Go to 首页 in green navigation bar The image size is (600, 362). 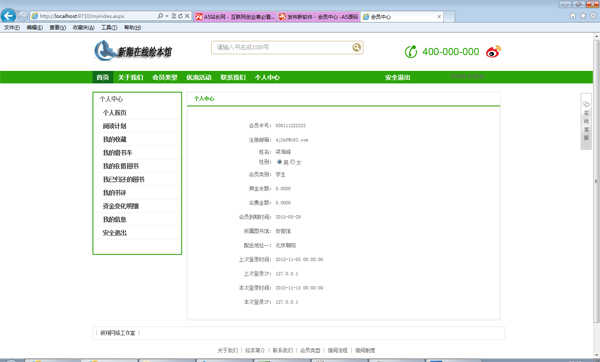103,77
